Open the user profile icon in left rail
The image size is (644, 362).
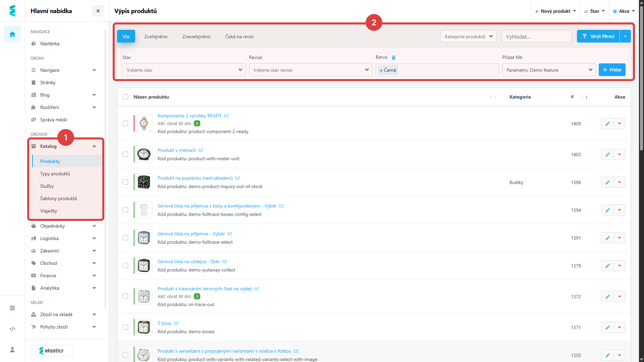12,350
